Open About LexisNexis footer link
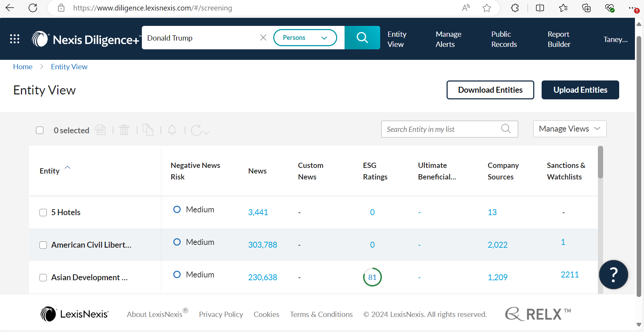This screenshot has height=332, width=644. tap(157, 314)
